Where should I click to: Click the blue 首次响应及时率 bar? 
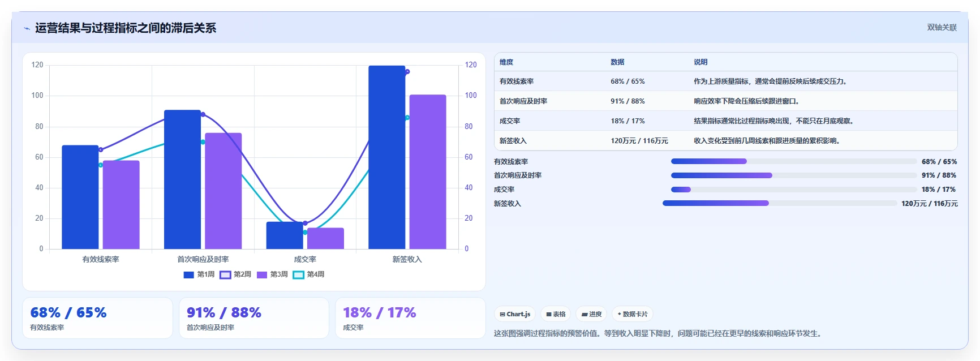[183, 179]
